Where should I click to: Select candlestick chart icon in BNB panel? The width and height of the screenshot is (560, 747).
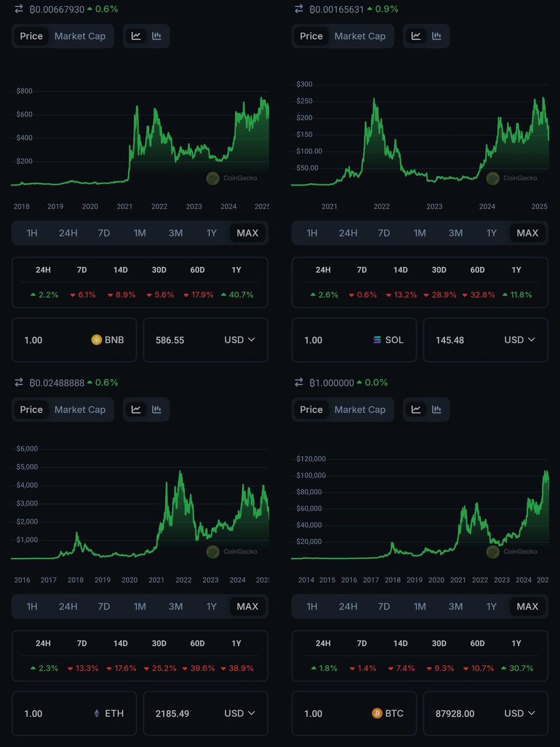157,36
